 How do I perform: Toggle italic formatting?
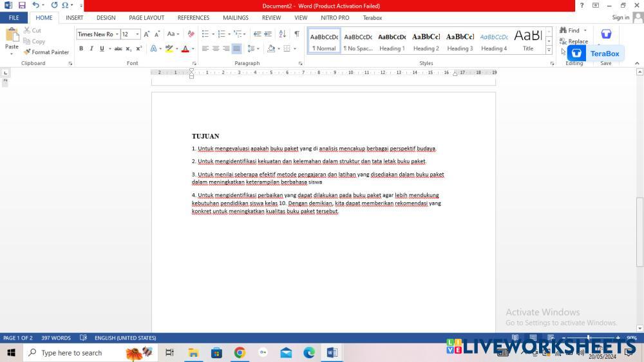pyautogui.click(x=91, y=49)
